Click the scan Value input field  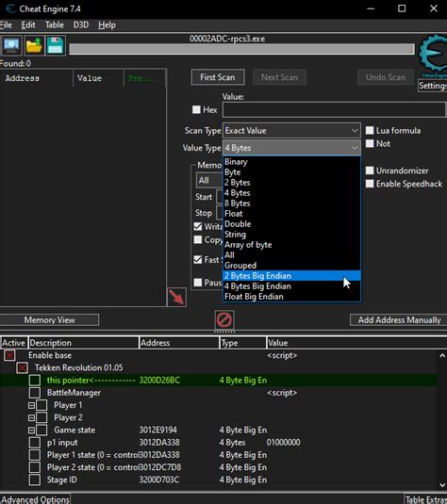click(334, 109)
